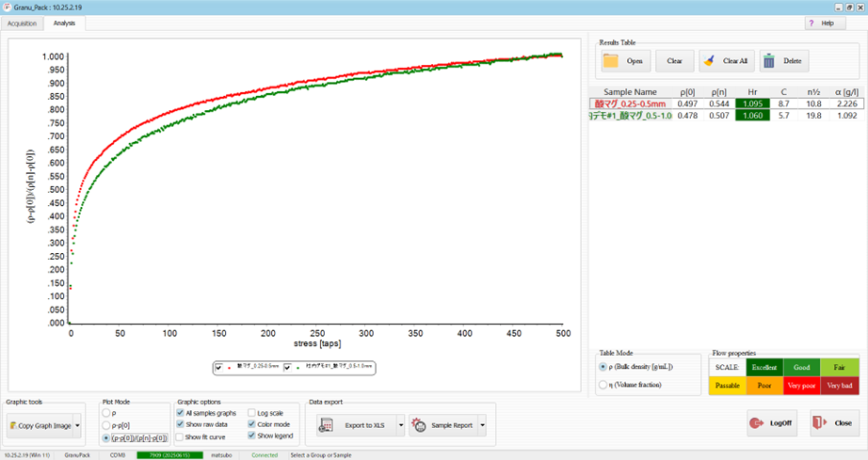Expand the Sample Report dropdown arrow
The width and height of the screenshot is (868, 460).
coord(483,425)
